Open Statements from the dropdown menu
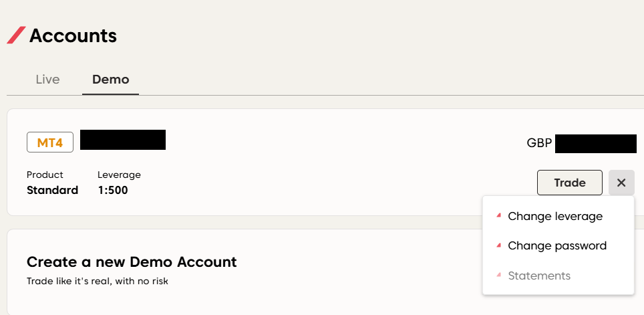 pyautogui.click(x=539, y=276)
